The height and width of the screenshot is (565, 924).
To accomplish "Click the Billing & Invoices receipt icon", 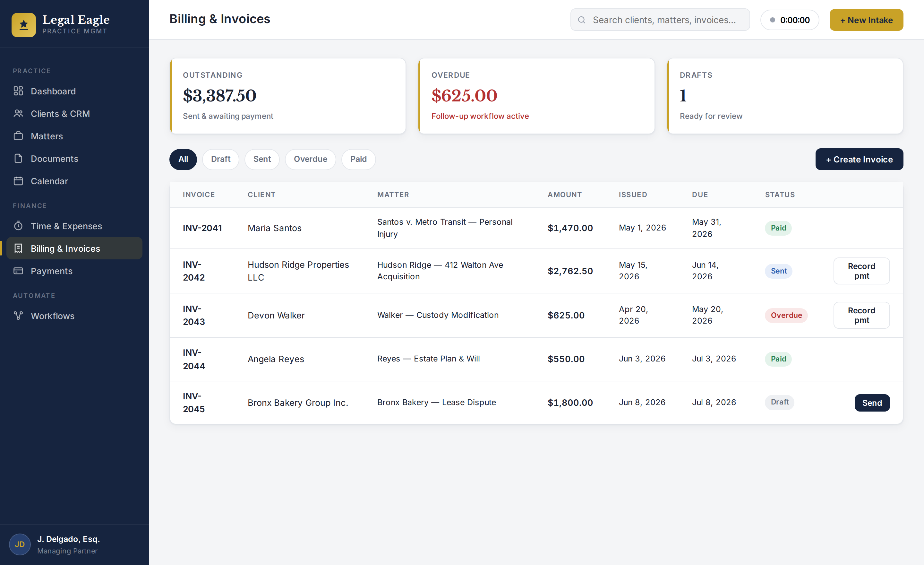I will 18,248.
